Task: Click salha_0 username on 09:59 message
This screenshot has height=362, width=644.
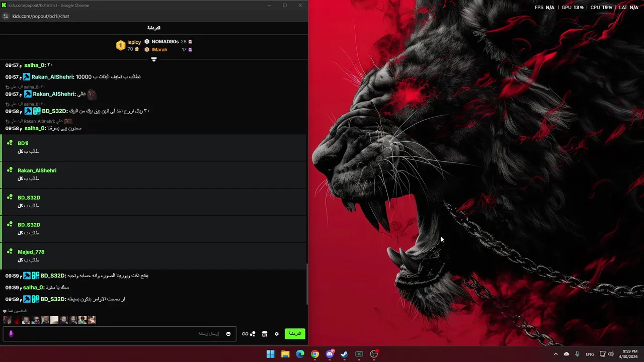Action: pos(34,288)
